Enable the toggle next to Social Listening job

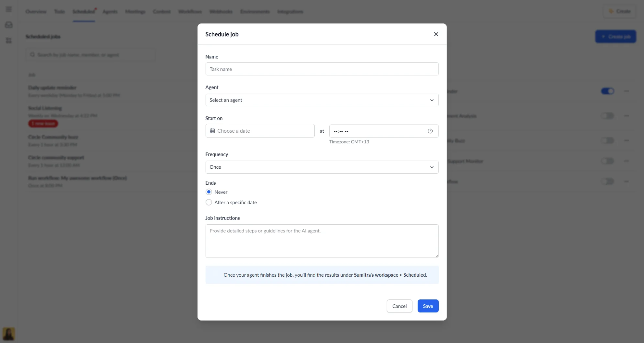(608, 116)
